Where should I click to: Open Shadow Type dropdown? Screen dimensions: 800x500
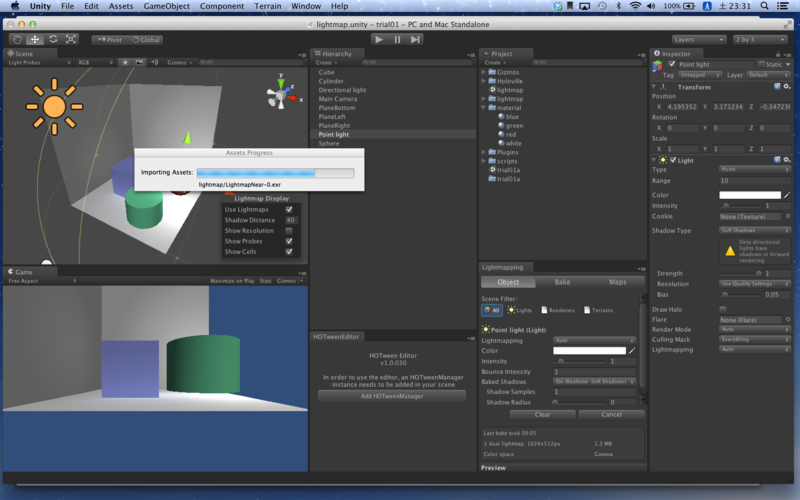[755, 231]
